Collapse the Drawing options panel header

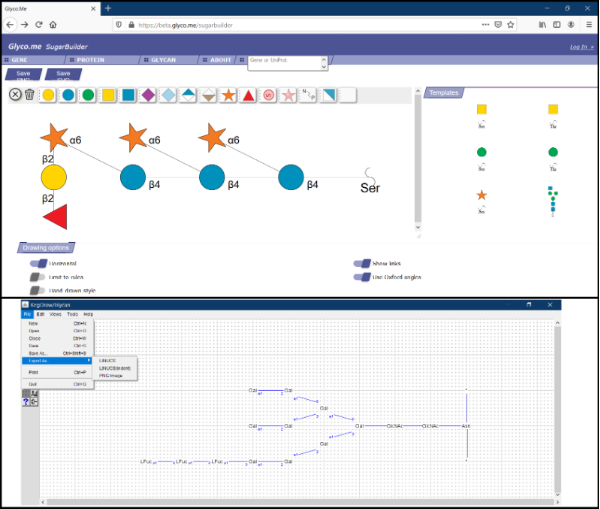click(46, 247)
